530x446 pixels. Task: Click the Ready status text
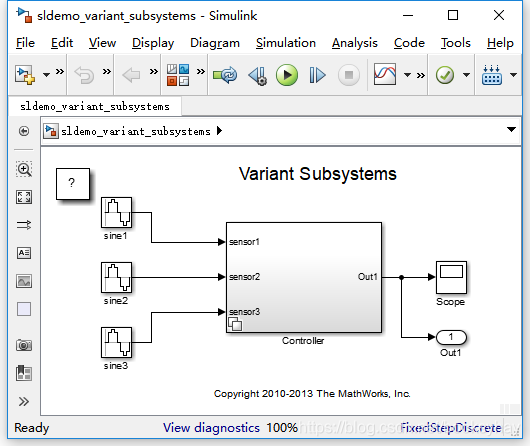coord(31,428)
